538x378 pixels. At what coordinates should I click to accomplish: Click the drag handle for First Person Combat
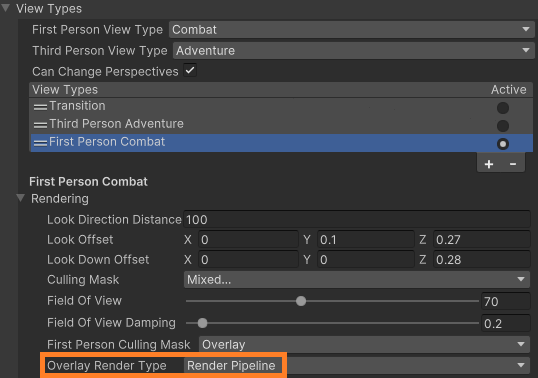click(x=40, y=143)
